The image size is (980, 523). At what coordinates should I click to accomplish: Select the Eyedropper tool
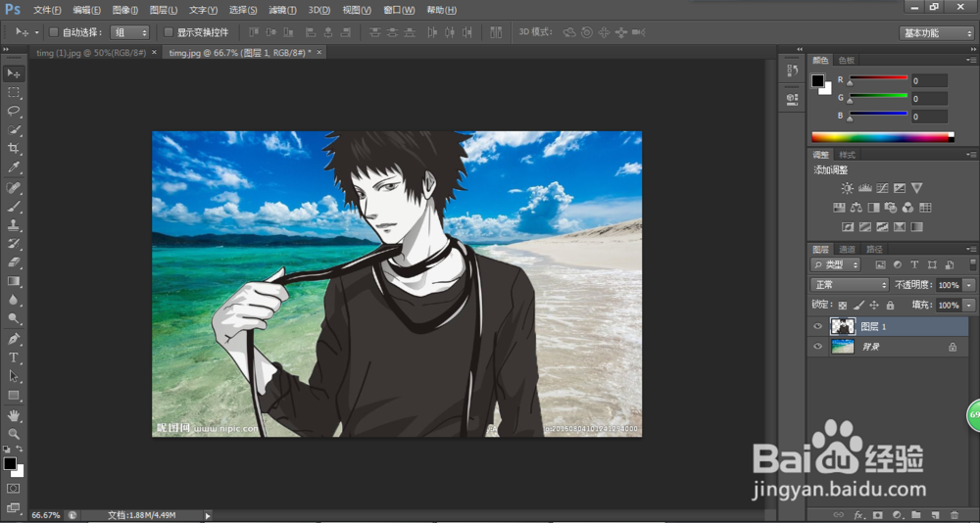coord(14,167)
